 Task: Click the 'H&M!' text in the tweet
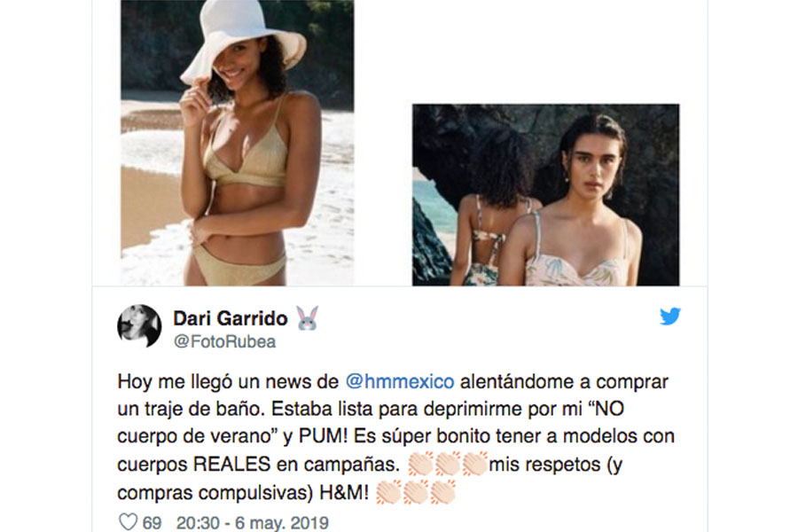(x=343, y=492)
